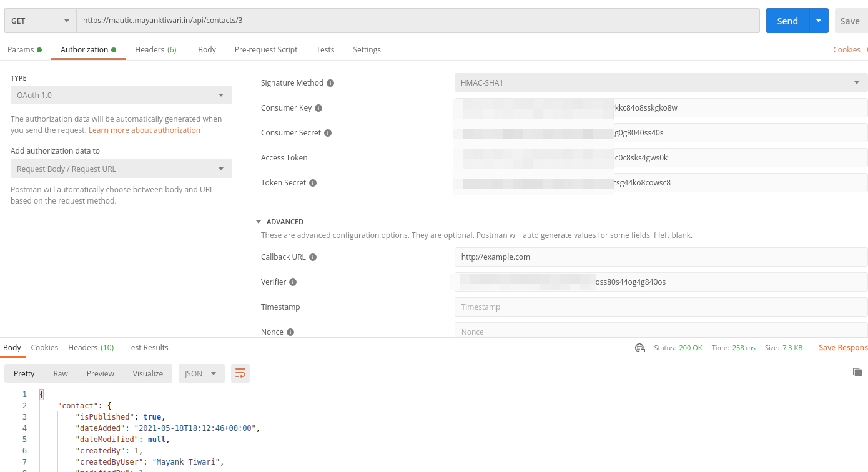
Task: Switch to the Pre-request Script tab
Action: click(266, 50)
